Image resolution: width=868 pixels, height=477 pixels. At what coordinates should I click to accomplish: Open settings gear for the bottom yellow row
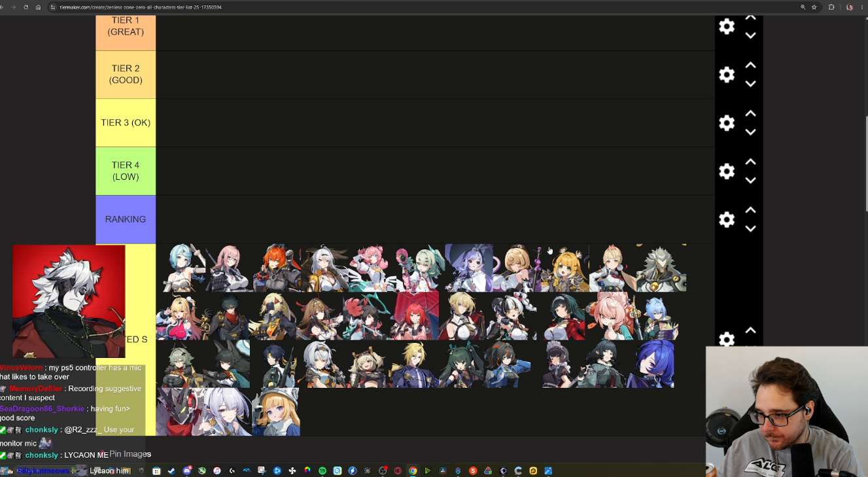point(727,340)
